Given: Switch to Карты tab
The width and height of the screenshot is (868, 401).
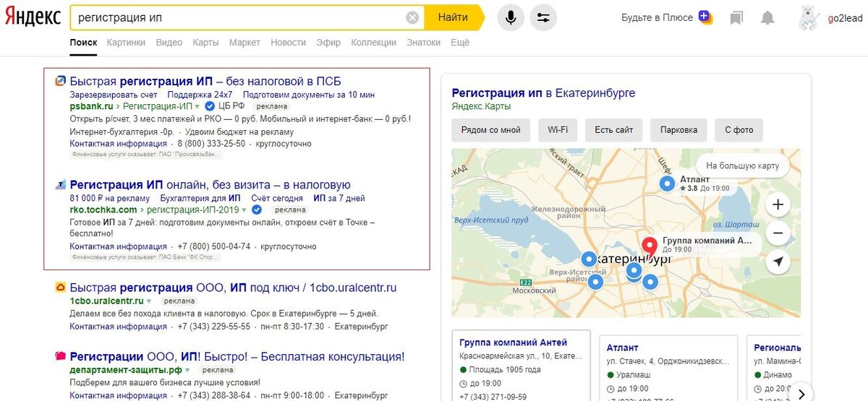Looking at the screenshot, I should coord(206,43).
